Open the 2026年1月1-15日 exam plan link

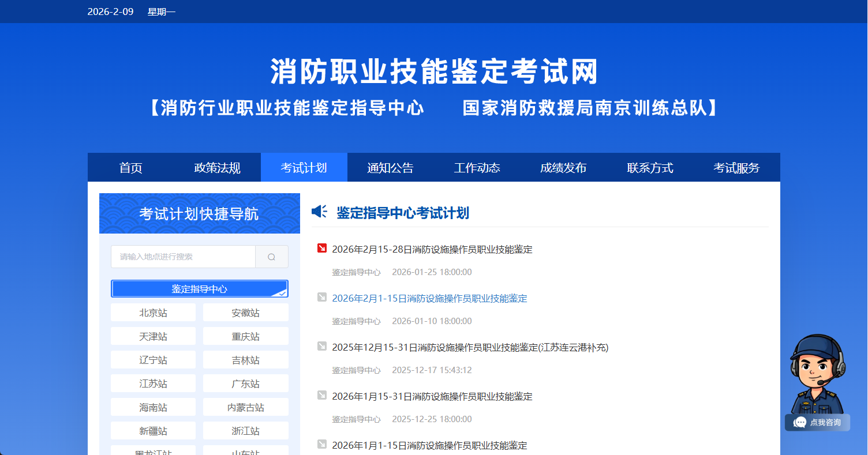[x=429, y=445]
